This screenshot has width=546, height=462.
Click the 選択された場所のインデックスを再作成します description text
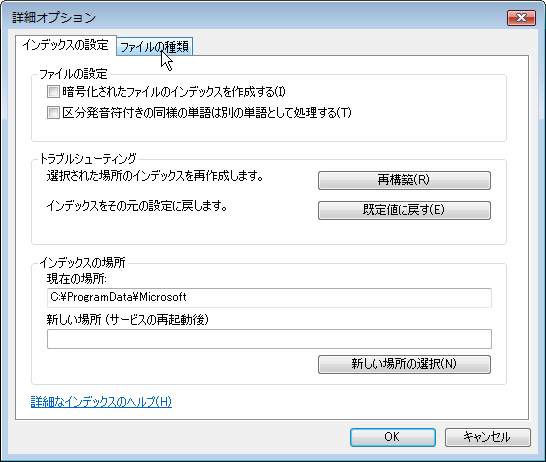click(155, 176)
